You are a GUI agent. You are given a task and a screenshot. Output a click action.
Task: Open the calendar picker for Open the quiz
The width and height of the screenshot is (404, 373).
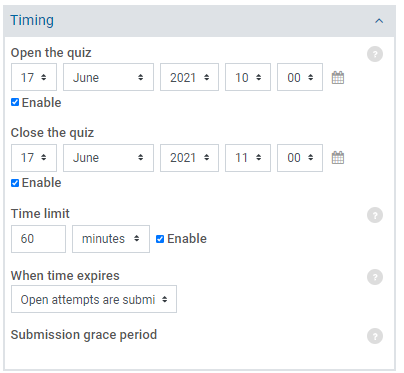click(x=338, y=78)
